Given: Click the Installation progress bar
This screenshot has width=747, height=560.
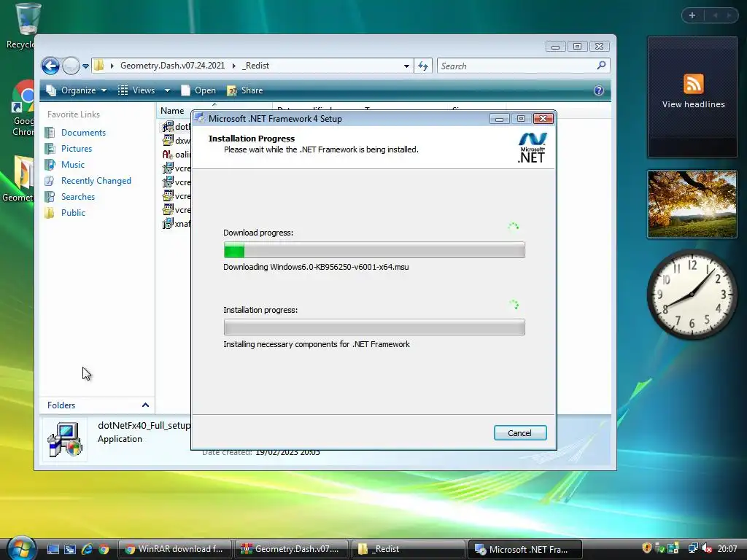Looking at the screenshot, I should [374, 327].
